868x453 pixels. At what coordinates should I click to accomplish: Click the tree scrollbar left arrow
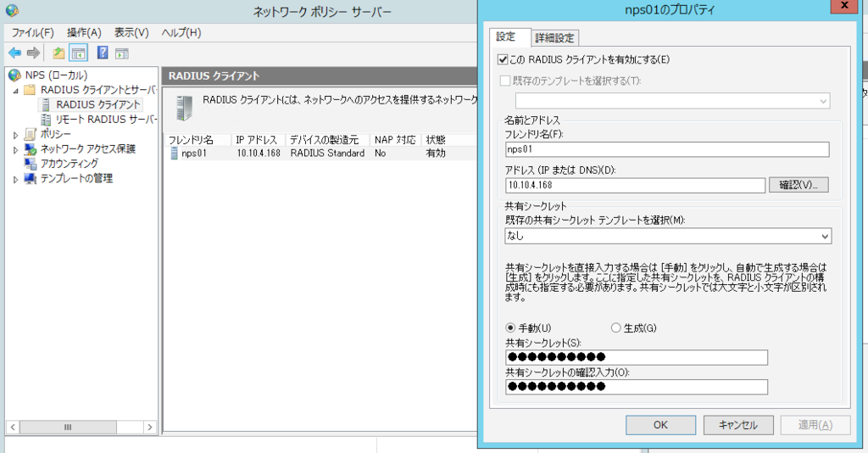click(13, 427)
